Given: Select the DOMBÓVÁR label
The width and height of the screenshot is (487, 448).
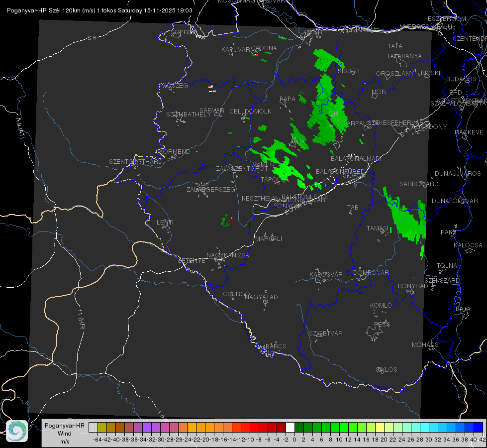Looking at the screenshot, I should pos(371,273).
